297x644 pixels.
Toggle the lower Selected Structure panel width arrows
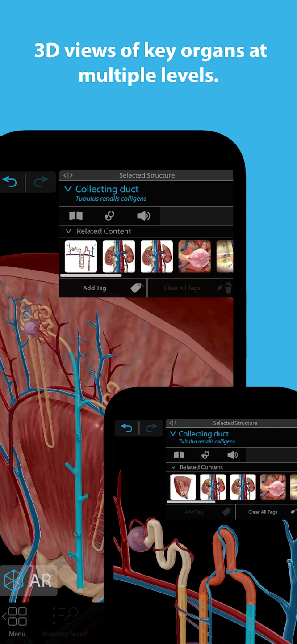(173, 423)
